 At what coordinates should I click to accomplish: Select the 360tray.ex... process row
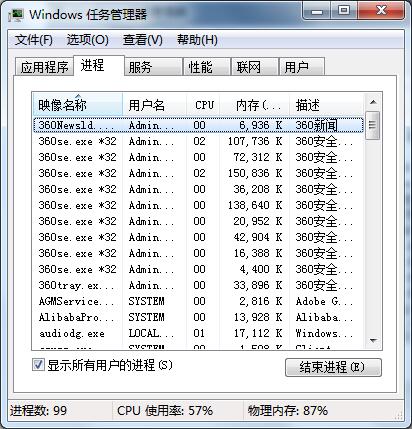198,285
